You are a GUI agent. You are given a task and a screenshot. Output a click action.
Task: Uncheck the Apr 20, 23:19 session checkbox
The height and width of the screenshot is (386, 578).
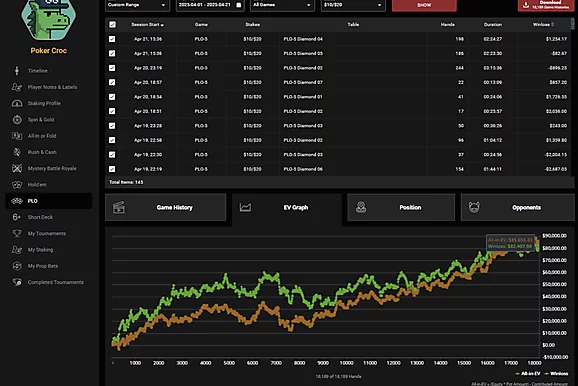[x=112, y=68]
